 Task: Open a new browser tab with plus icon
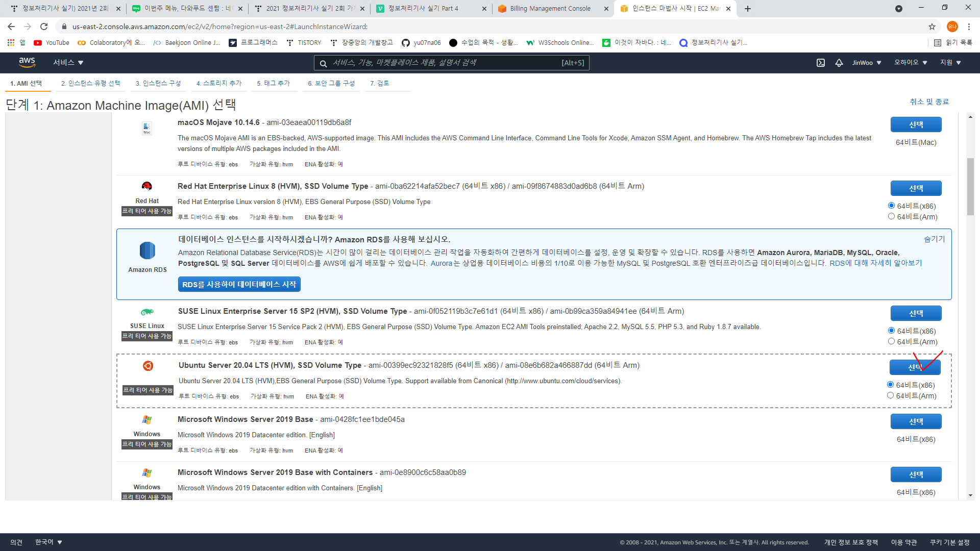click(748, 9)
